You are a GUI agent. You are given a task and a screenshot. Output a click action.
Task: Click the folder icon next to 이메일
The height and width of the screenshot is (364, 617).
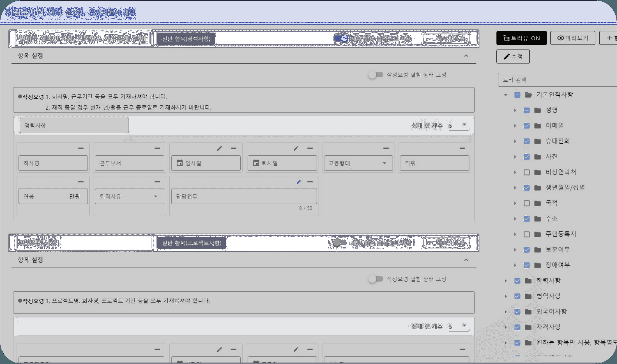(537, 126)
